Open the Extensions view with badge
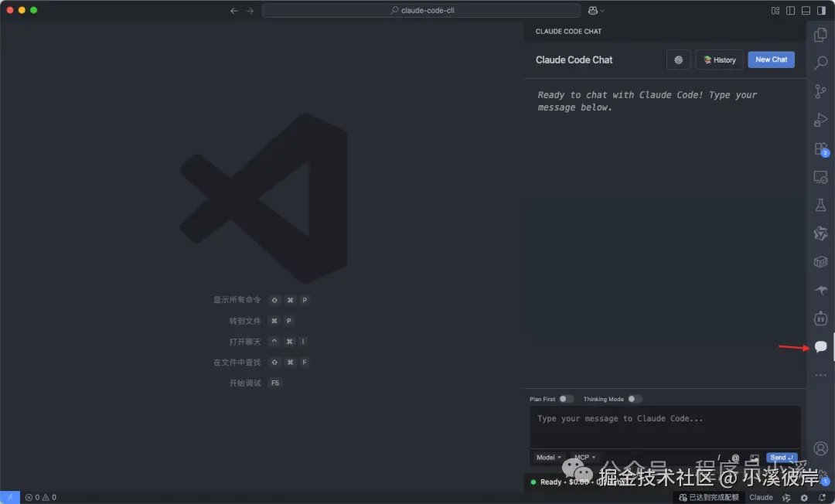The image size is (835, 504). [821, 149]
